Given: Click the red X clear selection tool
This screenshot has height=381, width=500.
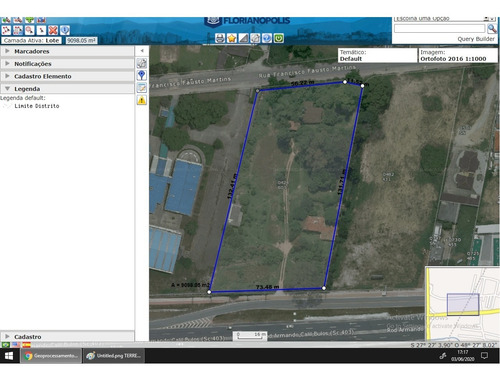Looking at the screenshot, I should (x=53, y=30).
